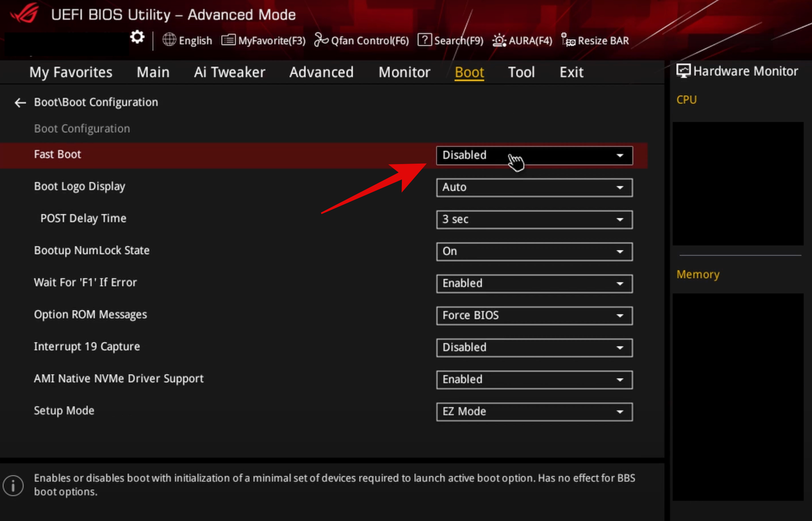
Task: Open the Fast Boot dropdown
Action: (534, 155)
